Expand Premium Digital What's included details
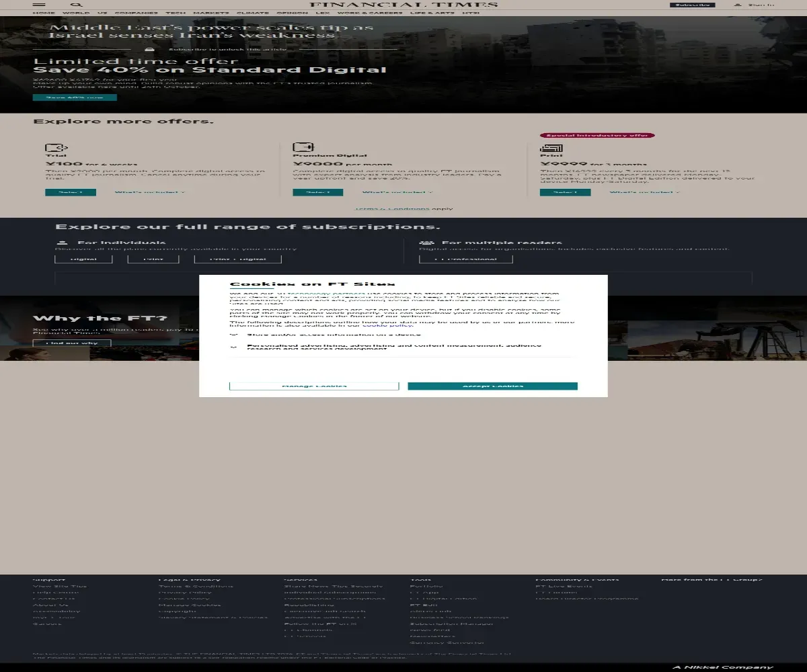The width and height of the screenshot is (807, 672). [397, 192]
